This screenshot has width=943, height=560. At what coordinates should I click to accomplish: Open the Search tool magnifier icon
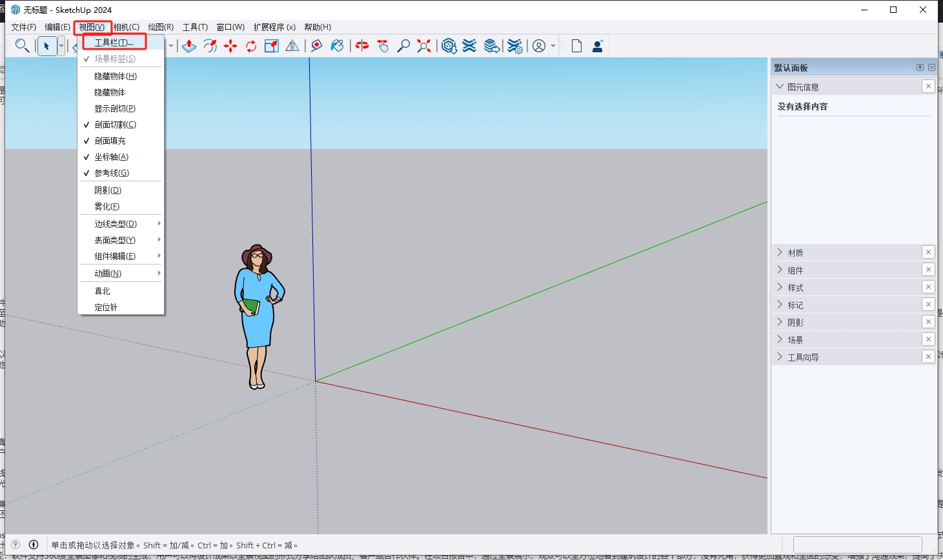[22, 46]
